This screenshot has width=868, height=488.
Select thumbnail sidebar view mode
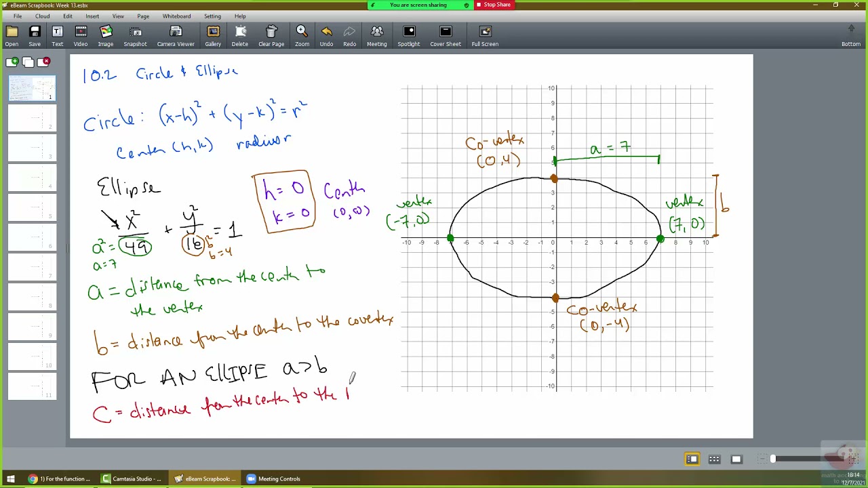click(692, 460)
